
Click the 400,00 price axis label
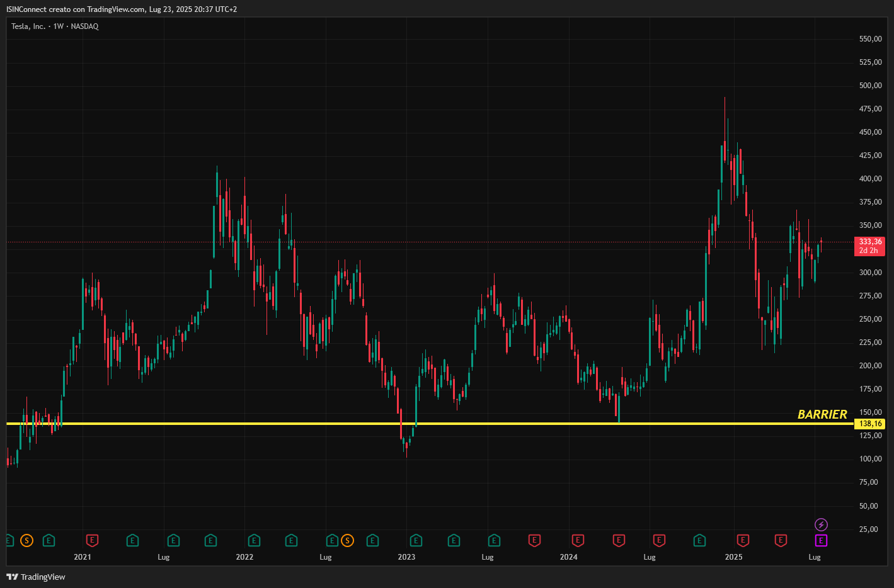[870, 179]
